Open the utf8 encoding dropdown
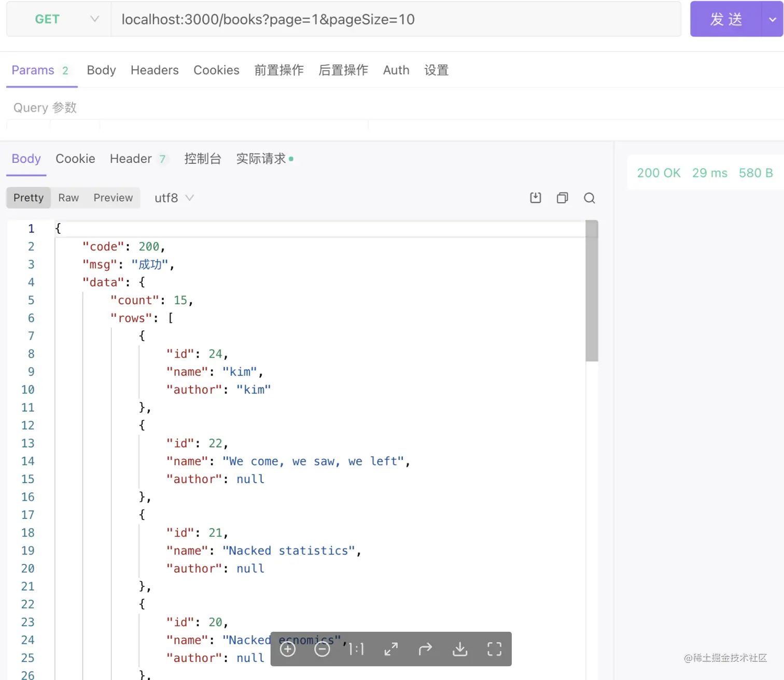 174,198
